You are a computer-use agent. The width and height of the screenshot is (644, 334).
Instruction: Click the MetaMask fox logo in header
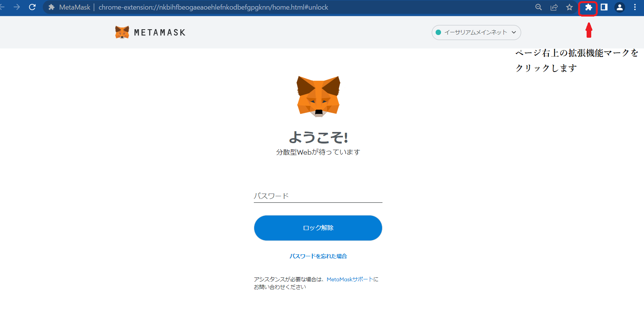click(x=122, y=32)
